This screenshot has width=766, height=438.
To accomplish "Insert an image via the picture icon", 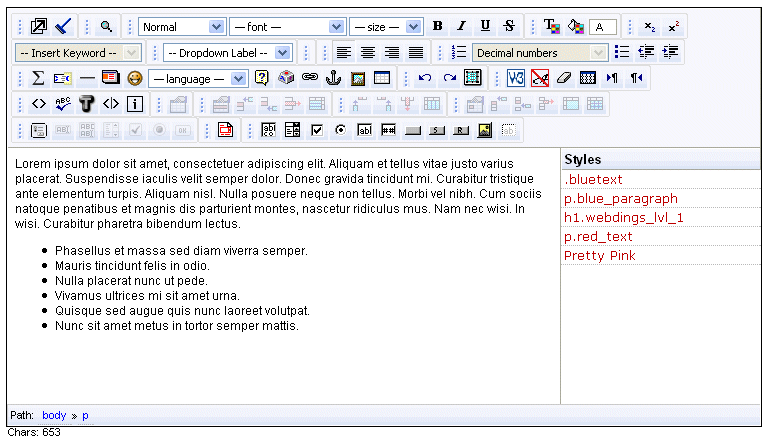I will click(358, 78).
